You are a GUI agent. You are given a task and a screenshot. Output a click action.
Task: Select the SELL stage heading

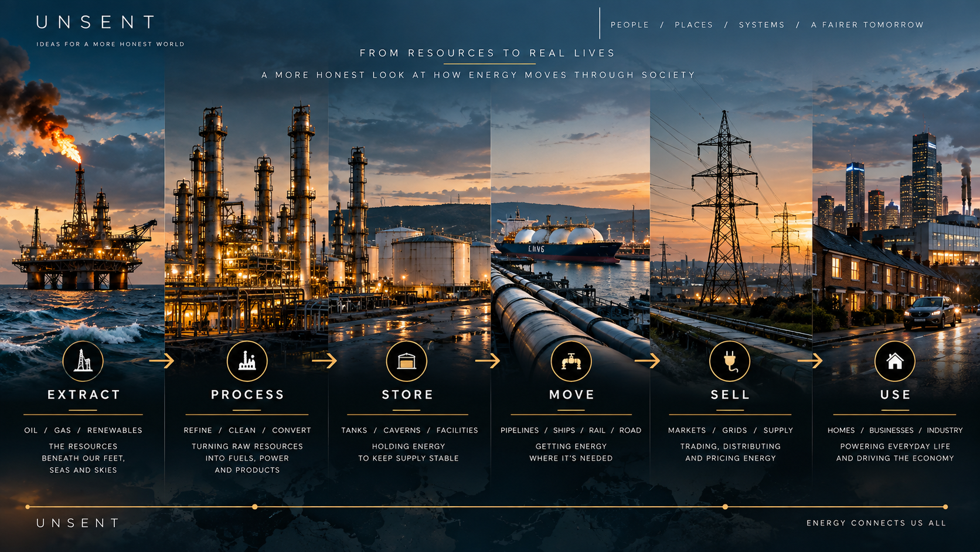[x=730, y=395]
